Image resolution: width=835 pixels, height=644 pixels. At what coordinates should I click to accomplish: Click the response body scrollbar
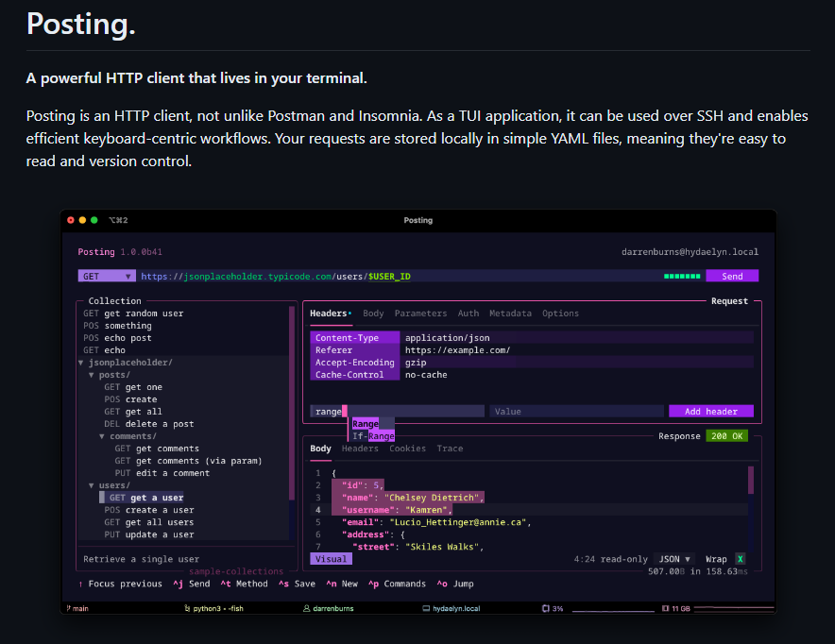pyautogui.click(x=751, y=480)
